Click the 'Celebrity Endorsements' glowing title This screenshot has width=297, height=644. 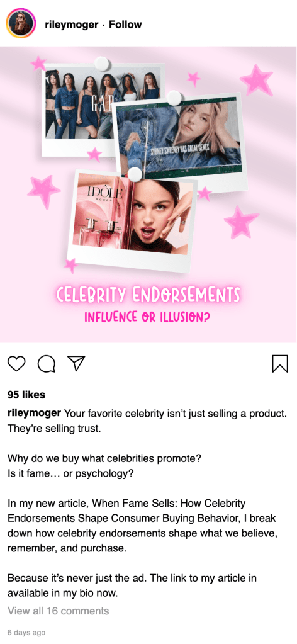pyautogui.click(x=148, y=295)
